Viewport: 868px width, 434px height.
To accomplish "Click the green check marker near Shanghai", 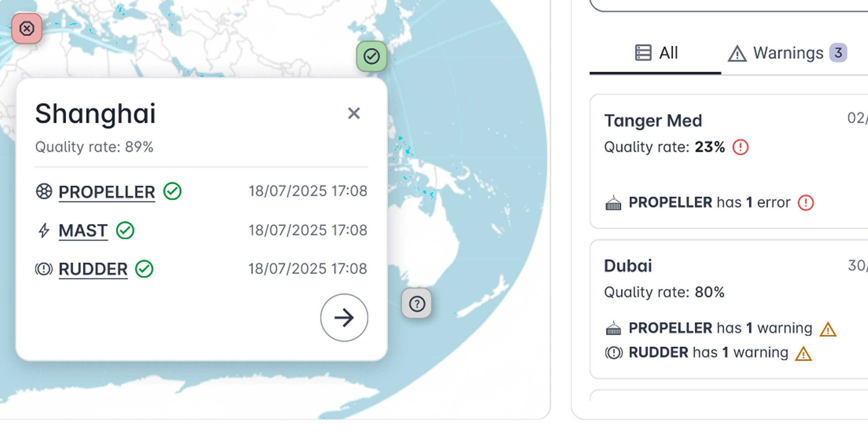I will [x=372, y=56].
